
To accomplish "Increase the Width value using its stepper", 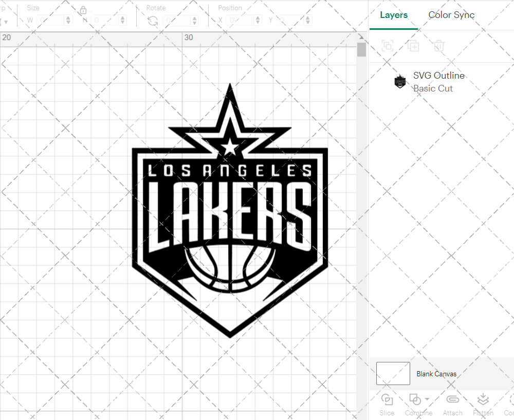I will 69,17.
